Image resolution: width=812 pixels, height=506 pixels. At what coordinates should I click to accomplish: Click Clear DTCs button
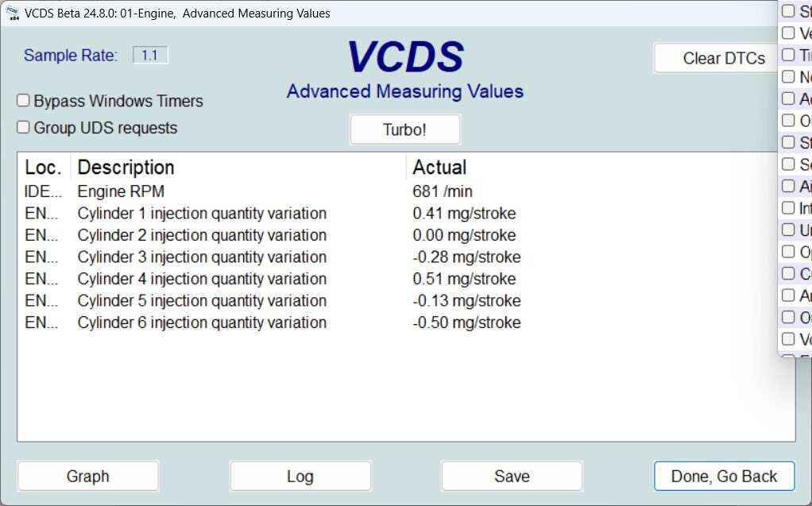(723, 58)
